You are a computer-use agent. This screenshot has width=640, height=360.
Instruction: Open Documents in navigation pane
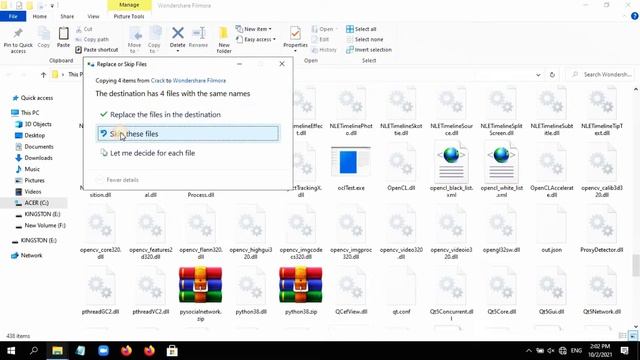click(34, 147)
